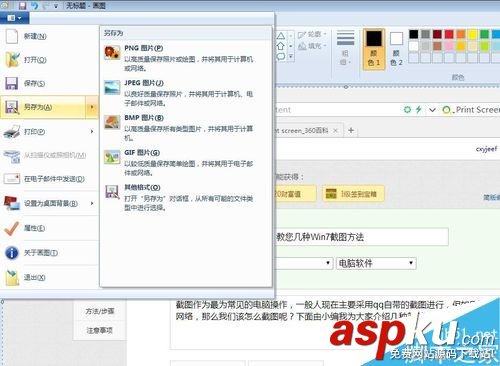
Task: Select the BMP 图片(B) format option
Action: click(x=185, y=128)
